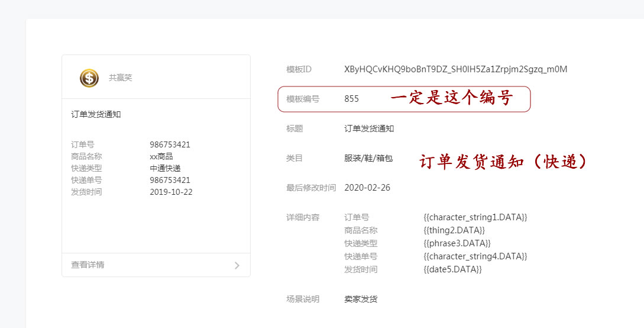This screenshot has height=328, width=644.
Task: Click the 共赢笑 account name
Action: pyautogui.click(x=120, y=78)
